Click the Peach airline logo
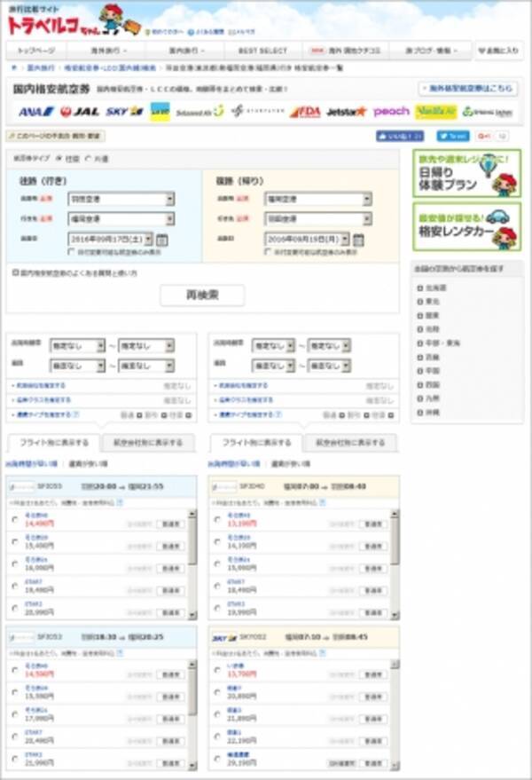Image resolution: width=532 pixels, height=780 pixels. pos(391,111)
